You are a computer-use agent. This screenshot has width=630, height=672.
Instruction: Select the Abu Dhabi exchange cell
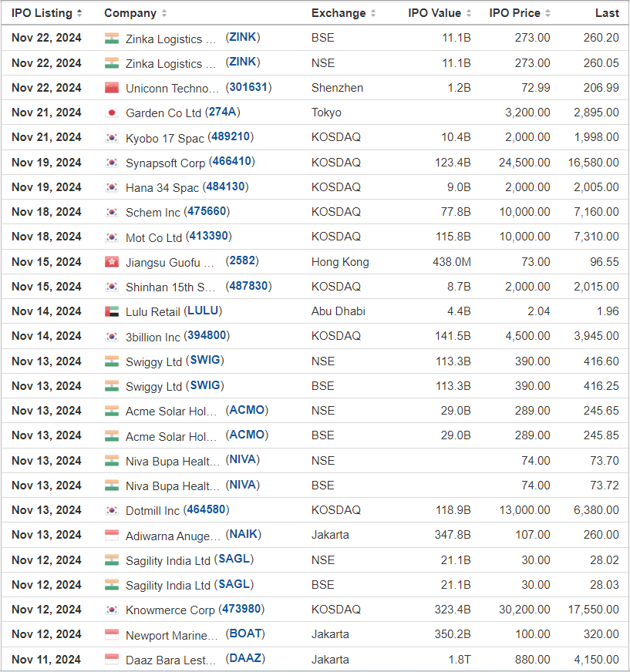click(339, 311)
